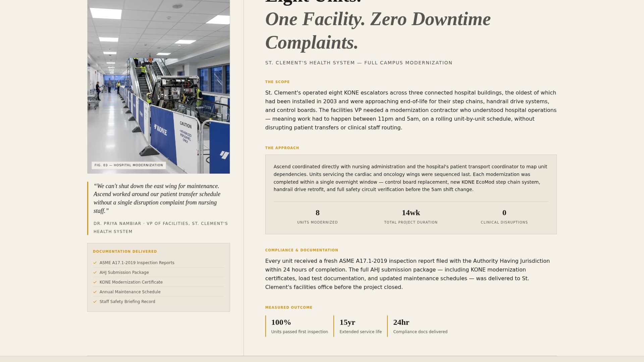Open the hospital modernization escalator photo
The width and height of the screenshot is (644, 362).
(x=158, y=86)
